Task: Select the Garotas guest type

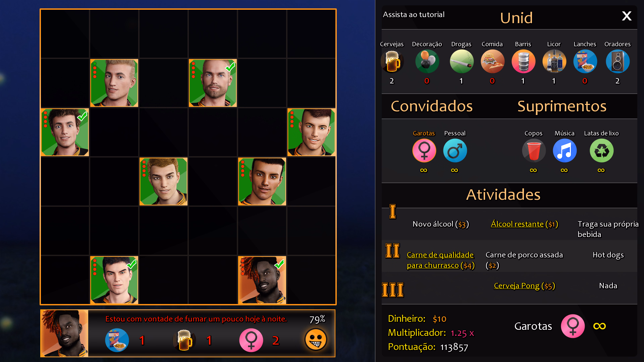Action: [424, 150]
